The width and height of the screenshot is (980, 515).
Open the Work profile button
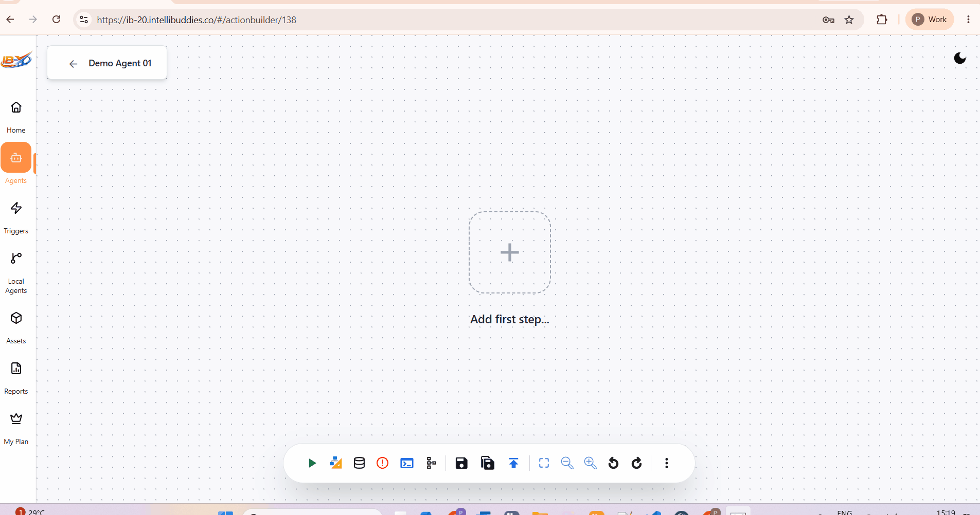tap(930, 20)
